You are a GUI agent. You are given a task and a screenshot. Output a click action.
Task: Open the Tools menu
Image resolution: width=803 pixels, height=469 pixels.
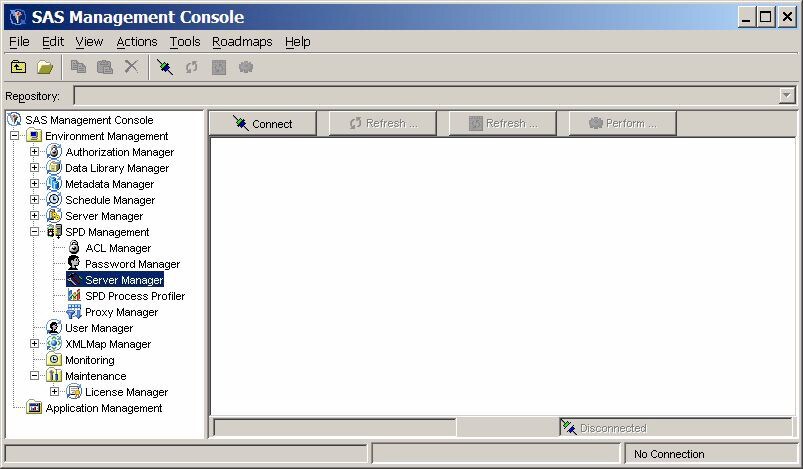[x=185, y=41]
